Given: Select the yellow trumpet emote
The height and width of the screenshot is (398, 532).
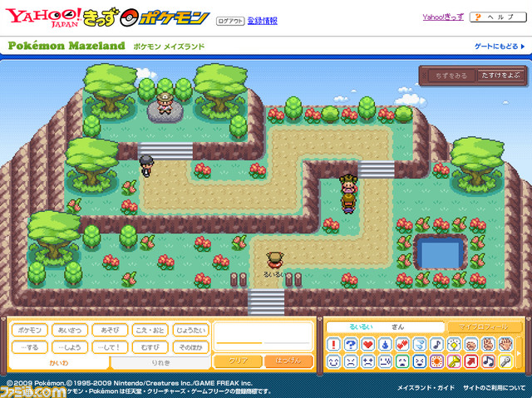Looking at the screenshot, I should click(x=454, y=361).
